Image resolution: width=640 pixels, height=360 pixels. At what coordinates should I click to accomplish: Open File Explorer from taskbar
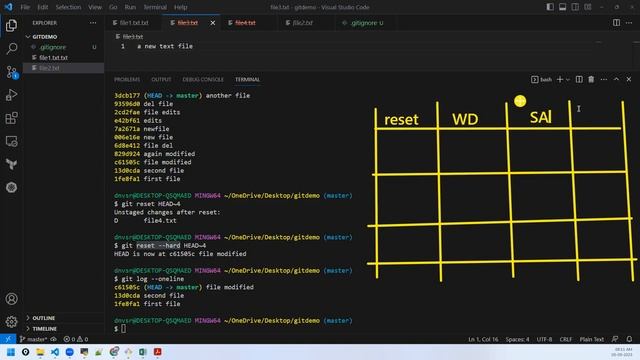40,352
